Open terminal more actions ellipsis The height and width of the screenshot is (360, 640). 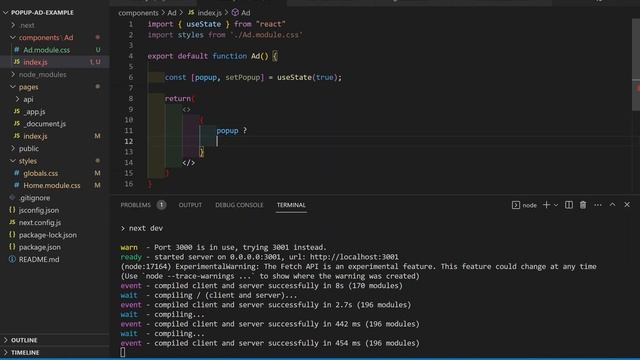pos(598,205)
